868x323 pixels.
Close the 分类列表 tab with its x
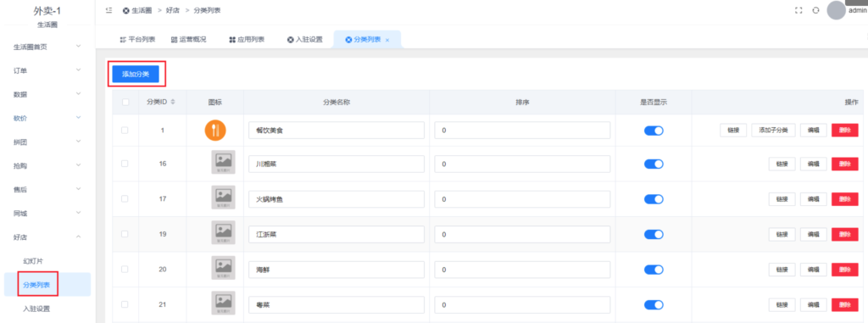[x=387, y=40]
